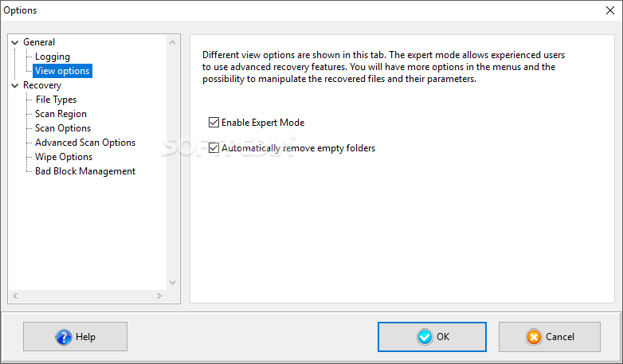Select View options in the tree
Image resolution: width=623 pixels, height=364 pixels.
pos(62,71)
